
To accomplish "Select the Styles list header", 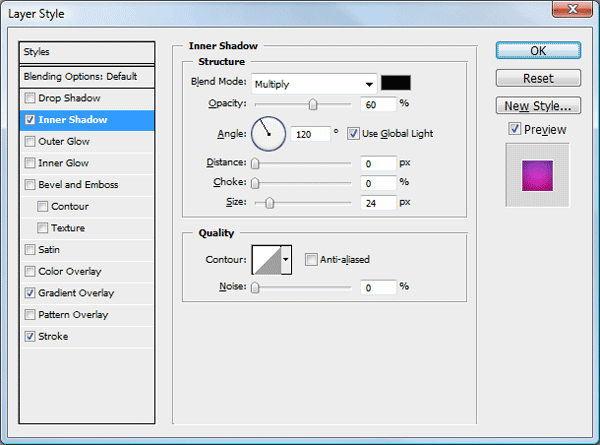I will 87,52.
